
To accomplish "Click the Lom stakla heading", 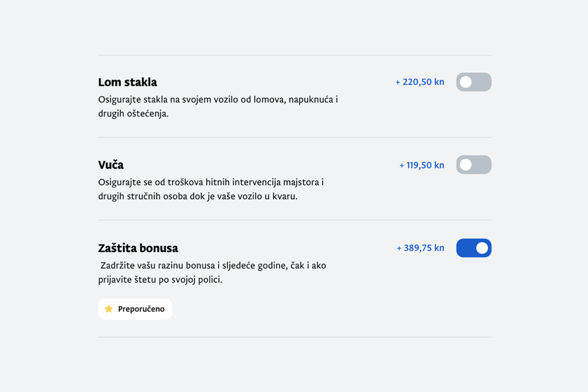I will point(128,82).
